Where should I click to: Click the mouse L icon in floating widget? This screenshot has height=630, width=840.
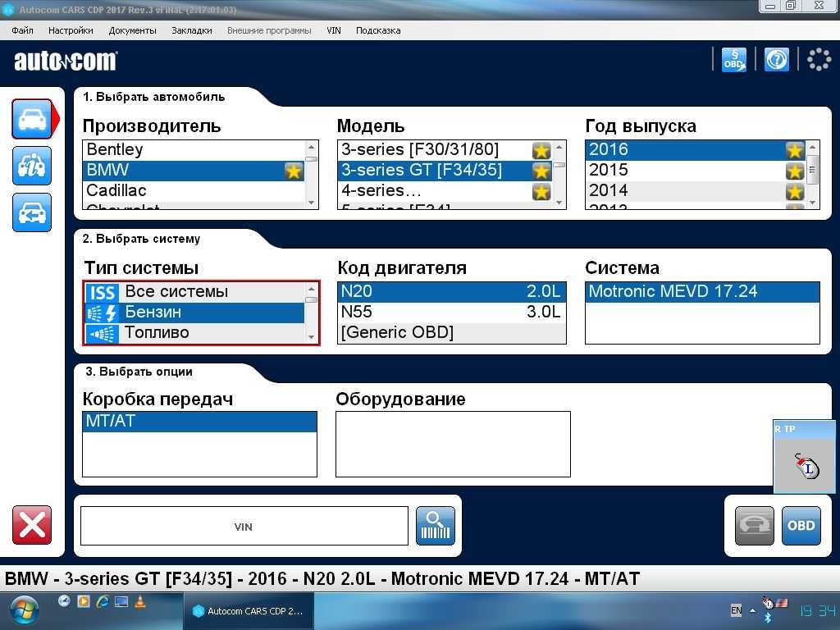click(x=807, y=466)
